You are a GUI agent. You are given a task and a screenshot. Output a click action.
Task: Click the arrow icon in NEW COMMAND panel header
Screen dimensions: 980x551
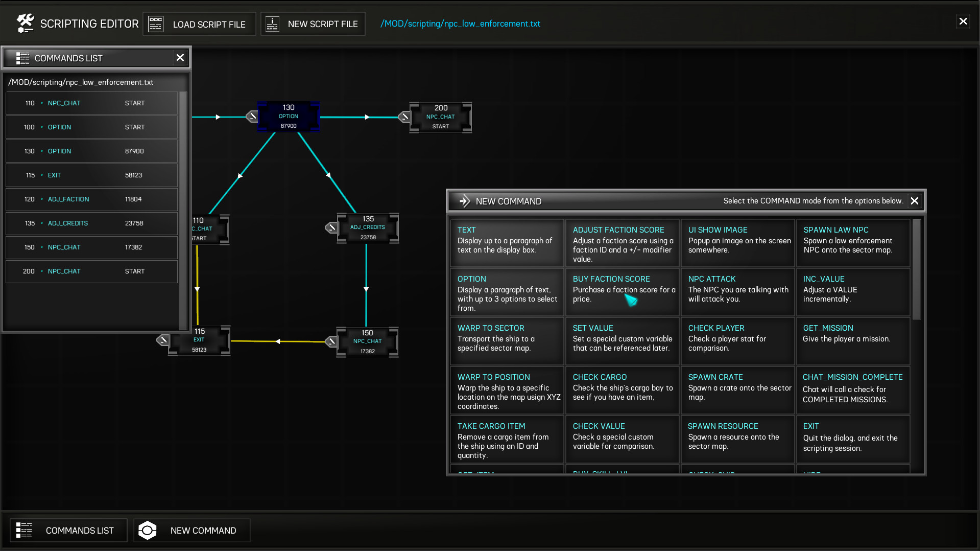tap(465, 201)
